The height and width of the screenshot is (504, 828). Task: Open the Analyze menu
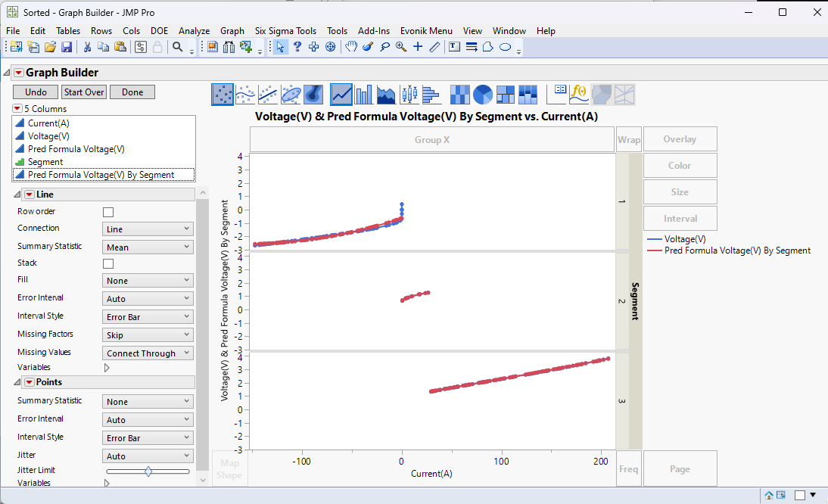click(194, 31)
